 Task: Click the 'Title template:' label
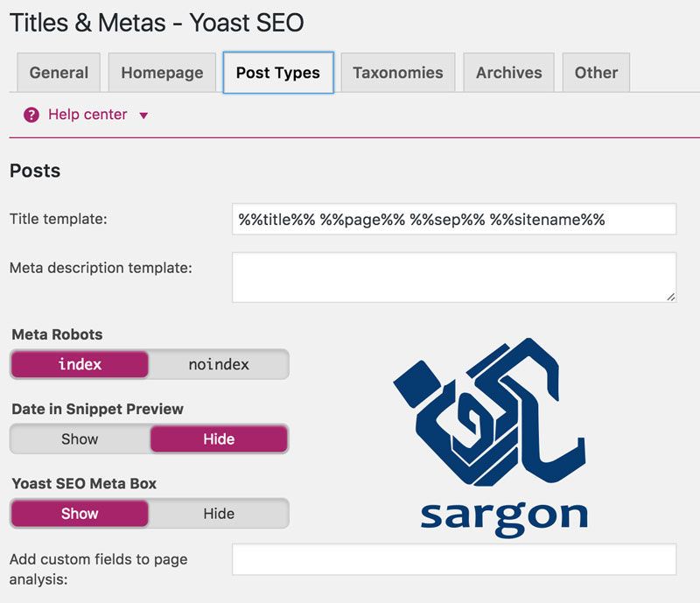coord(59,219)
